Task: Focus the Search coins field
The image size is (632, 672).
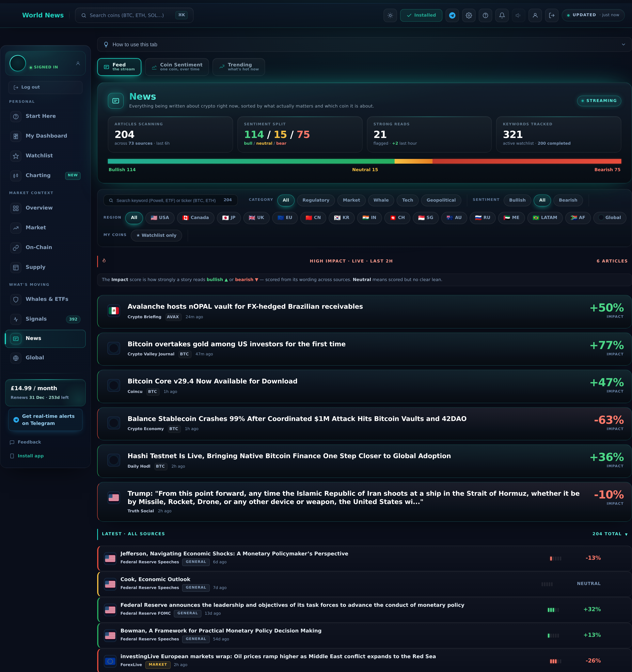Action: click(134, 15)
